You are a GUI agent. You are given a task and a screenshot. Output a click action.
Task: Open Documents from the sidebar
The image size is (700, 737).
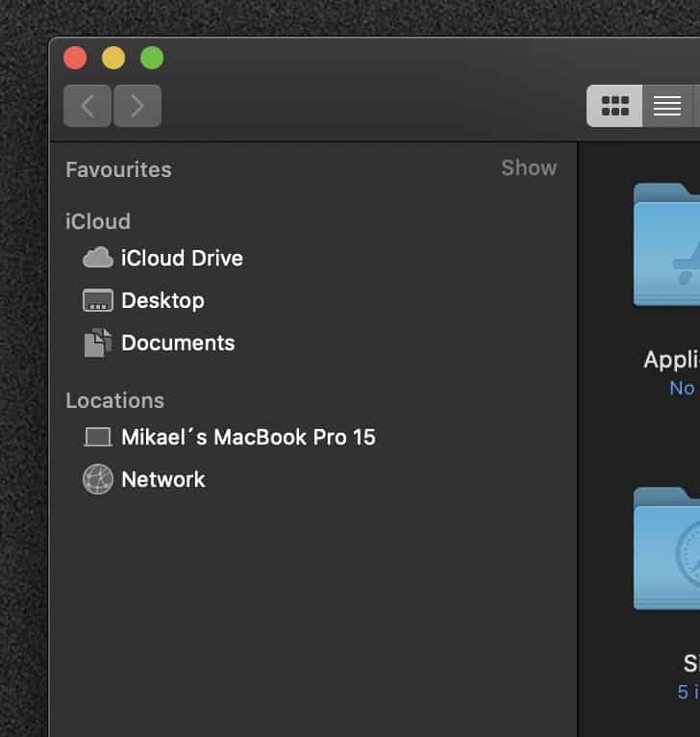click(x=178, y=343)
